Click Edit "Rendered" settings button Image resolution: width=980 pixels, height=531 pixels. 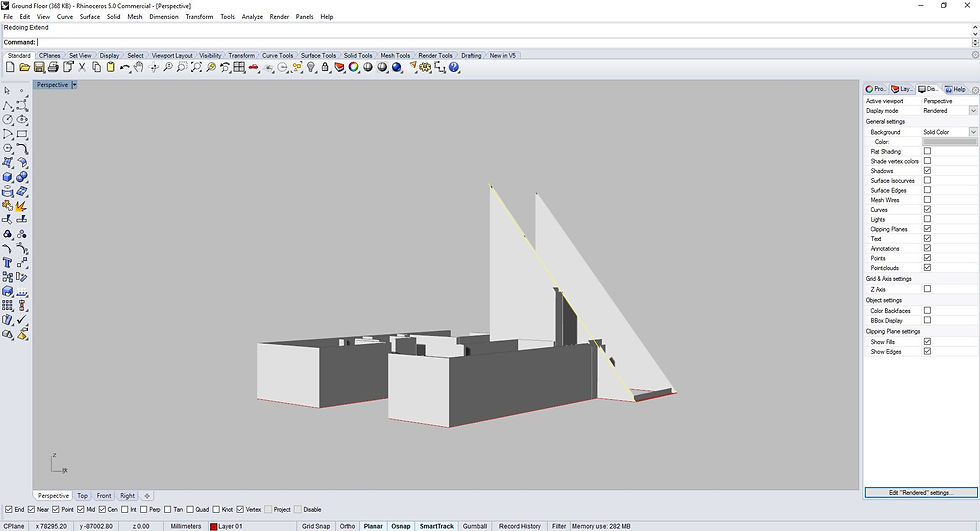(x=921, y=492)
